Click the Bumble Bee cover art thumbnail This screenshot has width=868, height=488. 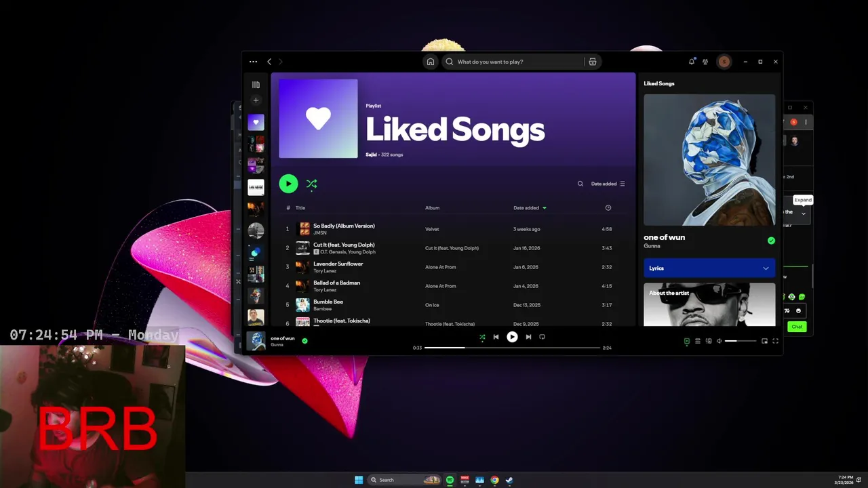302,305
